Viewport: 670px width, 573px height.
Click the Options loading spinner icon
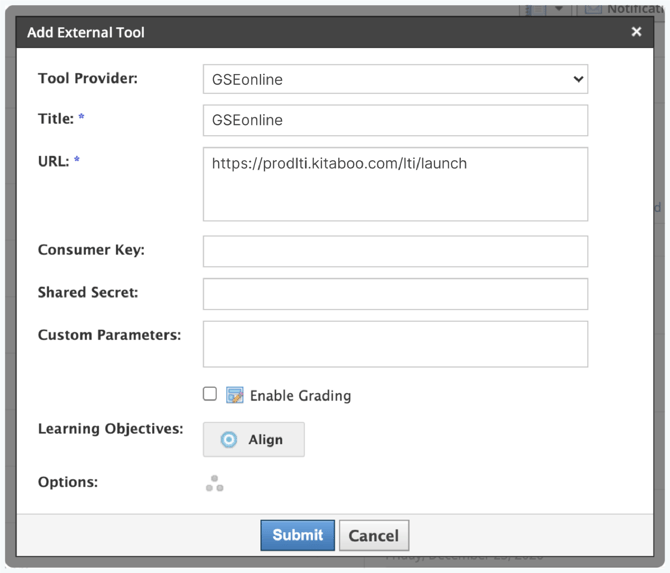click(214, 484)
